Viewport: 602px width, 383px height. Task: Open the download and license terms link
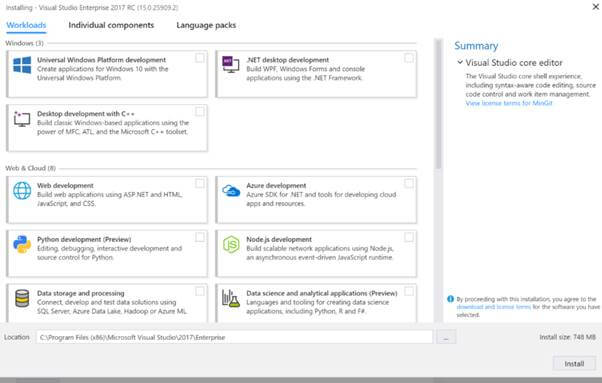tap(494, 307)
